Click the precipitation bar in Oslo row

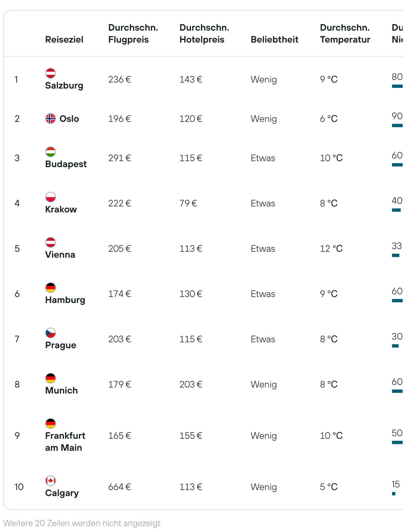coord(397,126)
